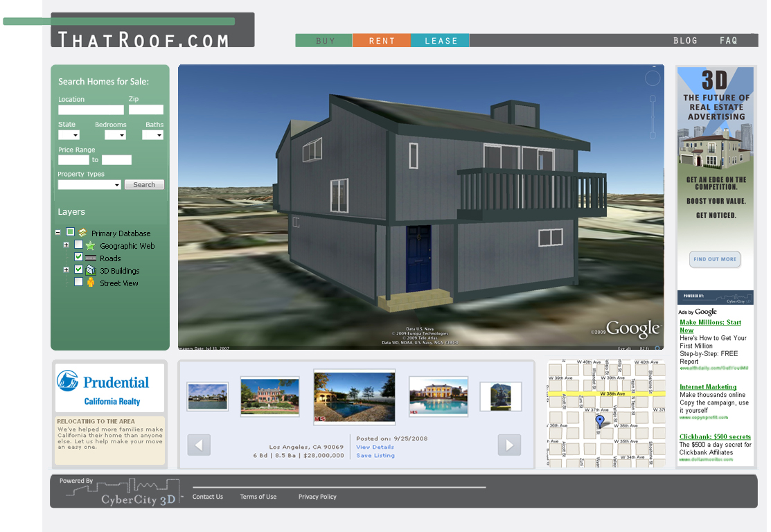The image size is (771, 532).
Task: Open the Privacy Policy link
Action: click(x=317, y=497)
